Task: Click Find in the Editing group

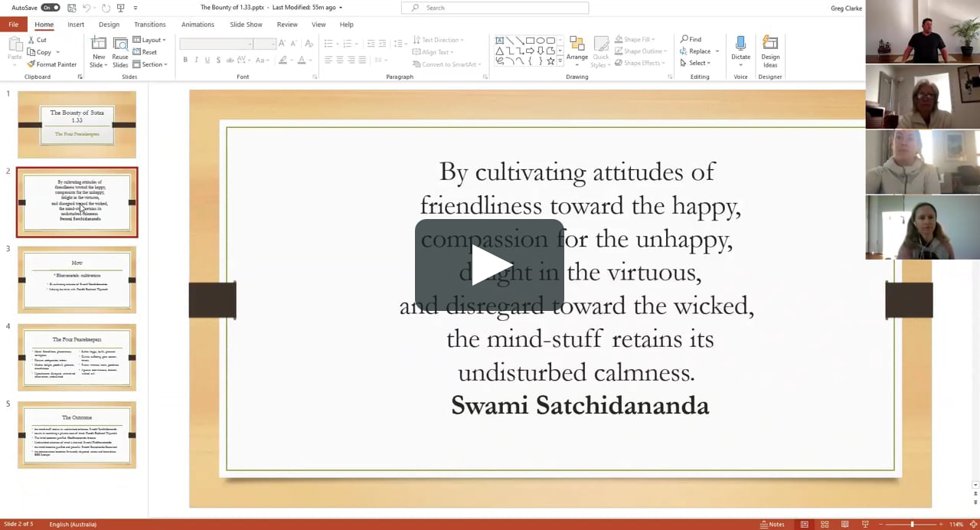Action: coord(690,39)
